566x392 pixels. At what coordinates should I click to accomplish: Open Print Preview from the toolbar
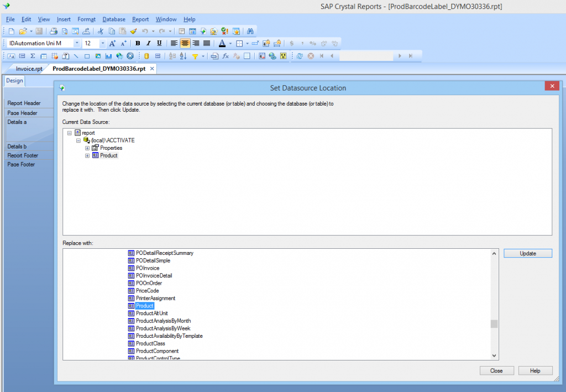pos(65,32)
